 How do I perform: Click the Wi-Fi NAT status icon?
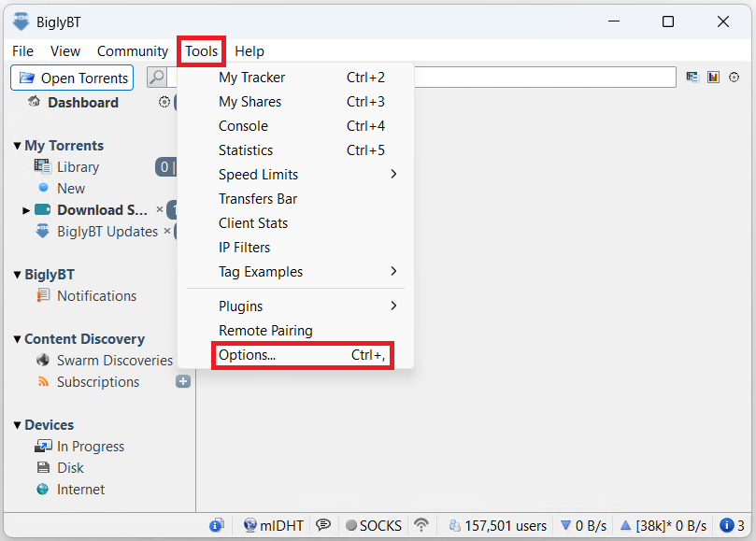coord(421,525)
